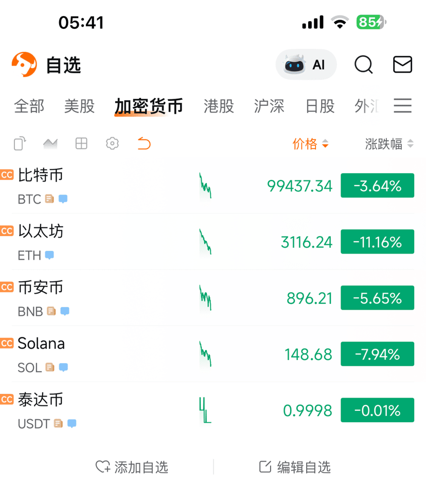
Task: Switch to chart view icon
Action: pyautogui.click(x=50, y=143)
